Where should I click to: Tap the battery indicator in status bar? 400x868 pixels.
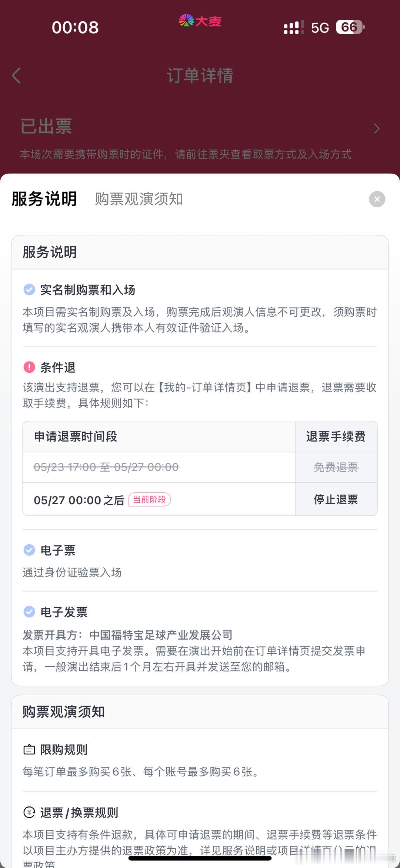coord(350,27)
